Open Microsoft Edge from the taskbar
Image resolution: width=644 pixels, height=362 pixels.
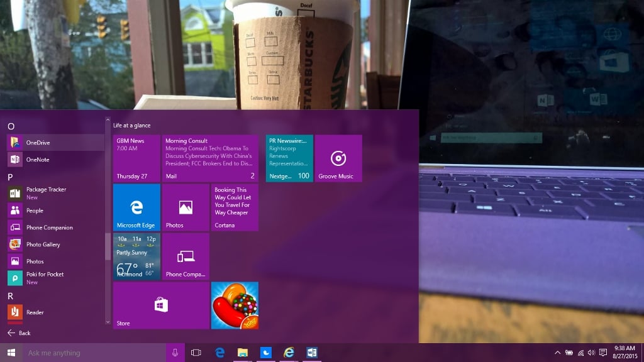[x=219, y=353]
